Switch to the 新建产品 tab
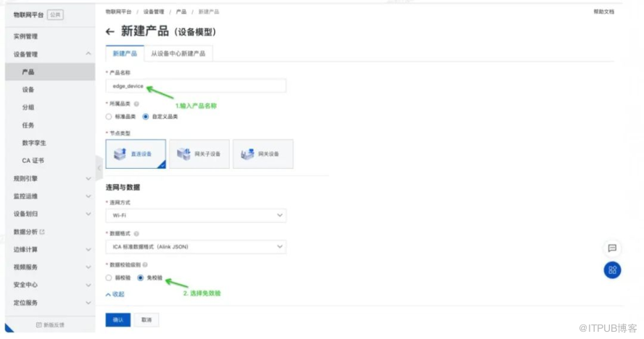 click(x=125, y=54)
